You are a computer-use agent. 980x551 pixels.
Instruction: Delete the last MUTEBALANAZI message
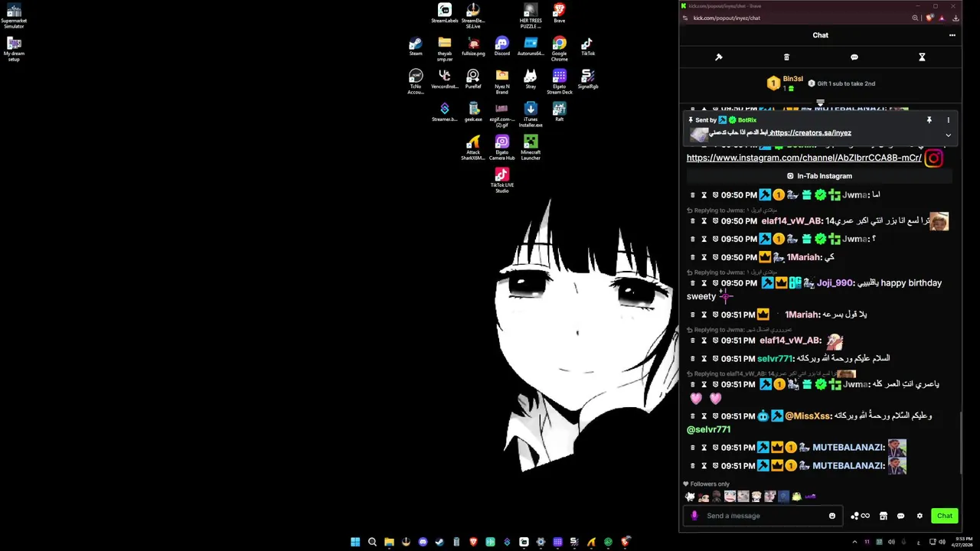tap(693, 466)
